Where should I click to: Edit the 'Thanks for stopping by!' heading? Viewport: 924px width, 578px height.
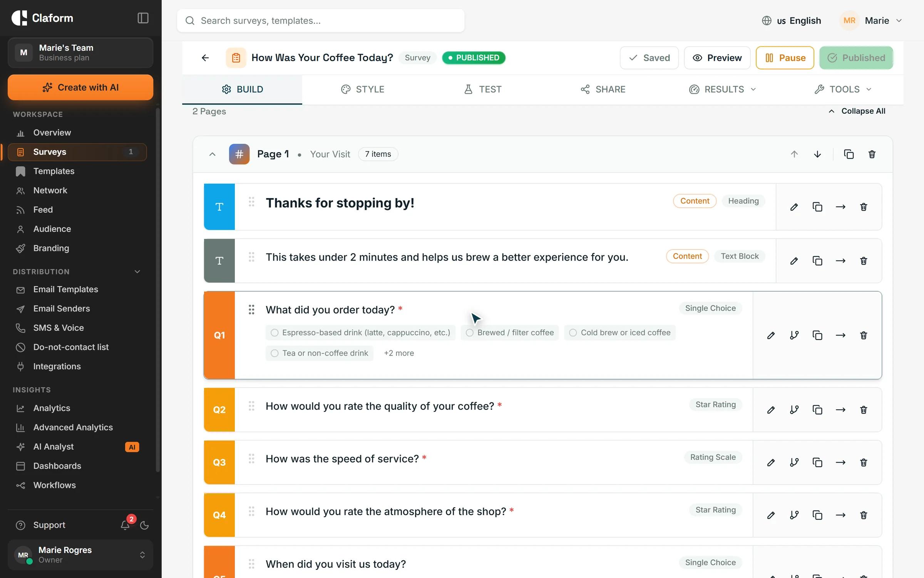pos(794,207)
